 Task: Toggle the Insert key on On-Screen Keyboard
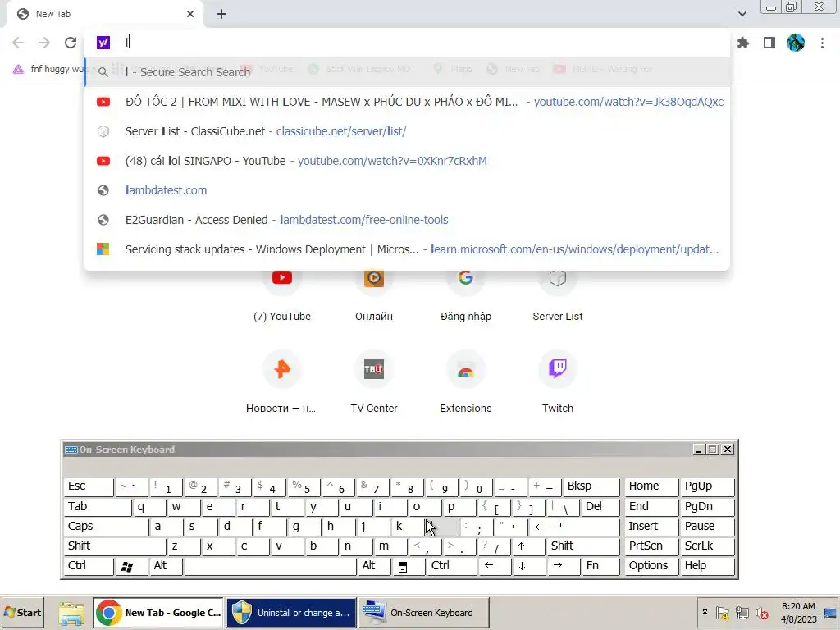651,526
